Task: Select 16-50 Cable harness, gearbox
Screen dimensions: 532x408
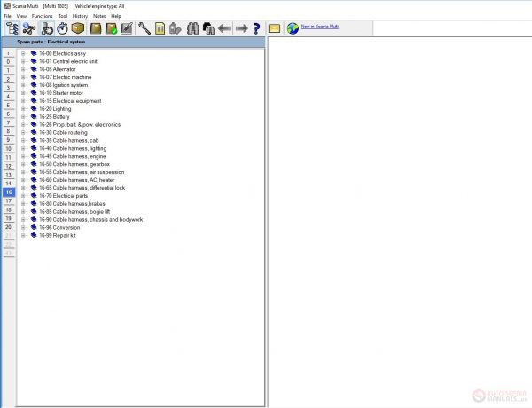Action: pyautogui.click(x=74, y=164)
